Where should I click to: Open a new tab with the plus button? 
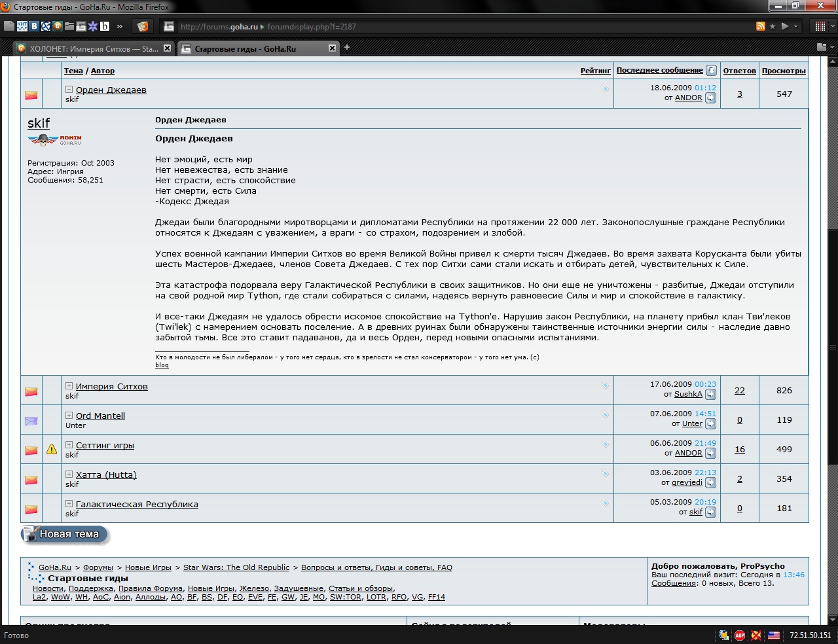coord(347,47)
